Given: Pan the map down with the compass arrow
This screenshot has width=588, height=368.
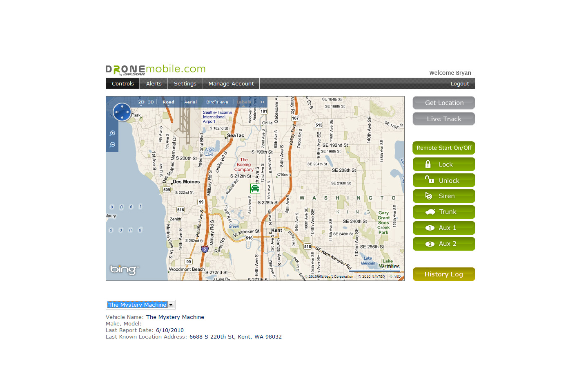Looking at the screenshot, I should [122, 117].
